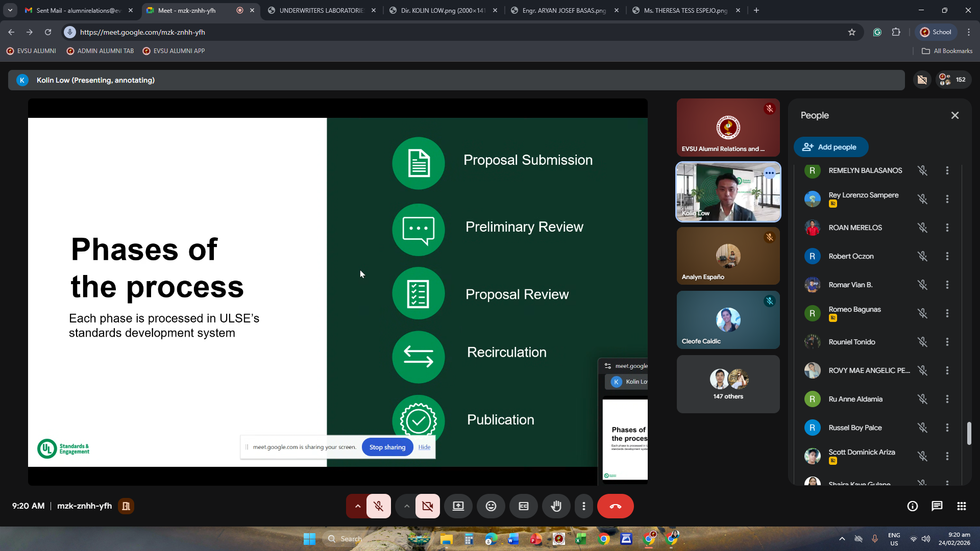Click the Add people button
The height and width of the screenshot is (551, 980).
(x=830, y=147)
